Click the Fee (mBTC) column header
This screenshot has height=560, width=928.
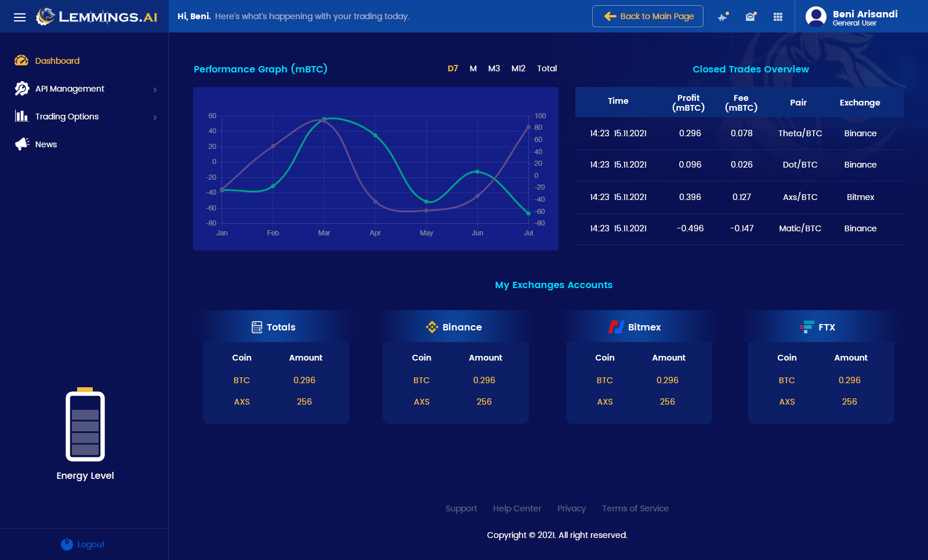point(741,103)
